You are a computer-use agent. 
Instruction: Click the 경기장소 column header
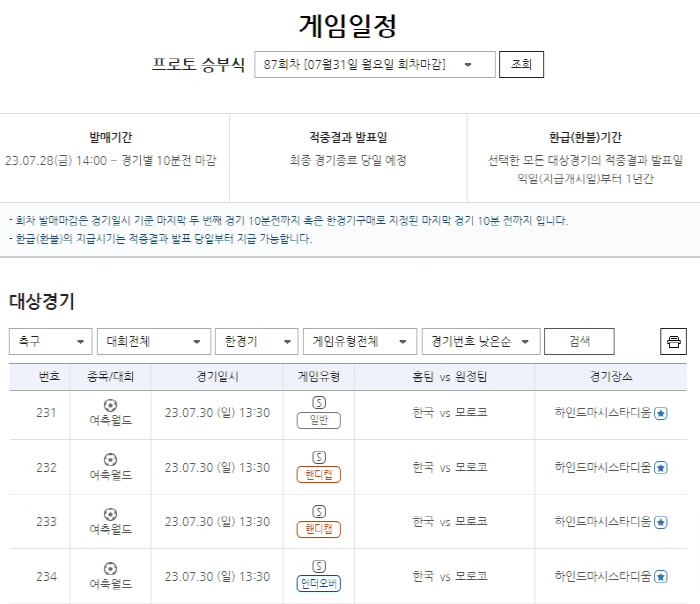click(x=611, y=377)
